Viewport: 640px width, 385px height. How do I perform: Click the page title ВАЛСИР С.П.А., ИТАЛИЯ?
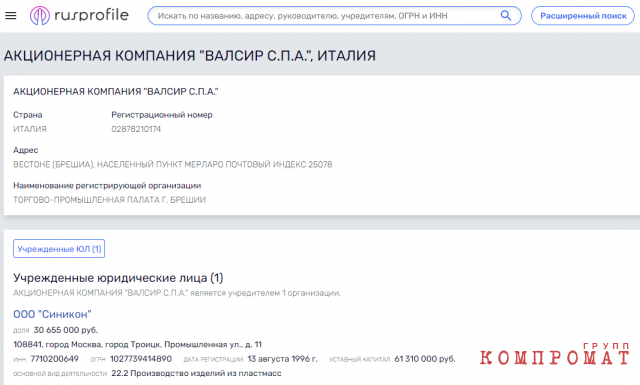pyautogui.click(x=190, y=56)
